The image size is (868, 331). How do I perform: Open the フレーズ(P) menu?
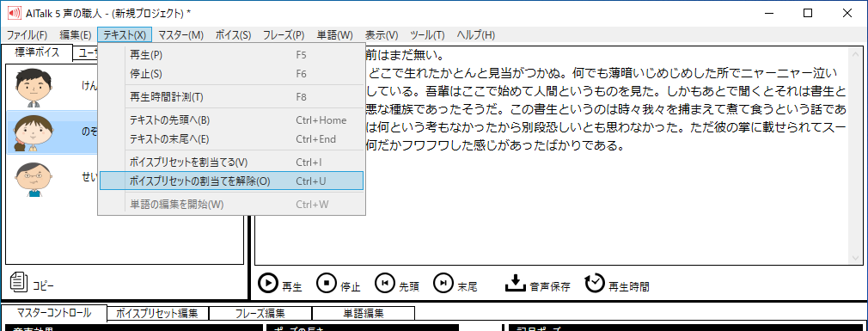coord(284,35)
